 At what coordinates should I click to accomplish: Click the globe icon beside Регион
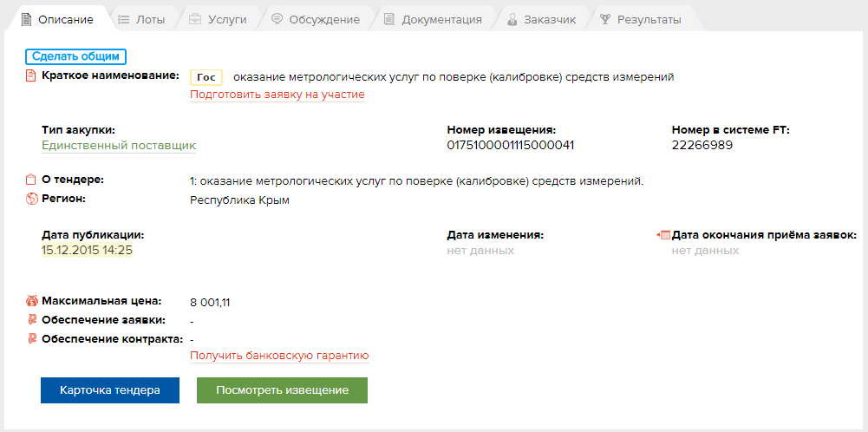click(x=31, y=199)
